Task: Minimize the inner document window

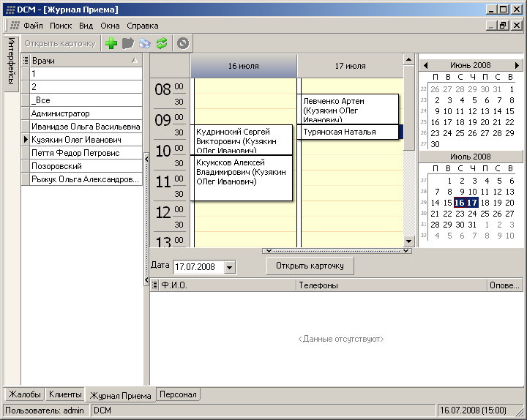Action: (x=492, y=25)
